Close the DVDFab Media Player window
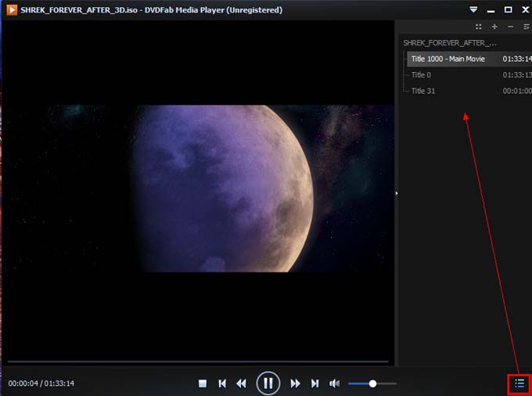The image size is (532, 396). coord(525,9)
